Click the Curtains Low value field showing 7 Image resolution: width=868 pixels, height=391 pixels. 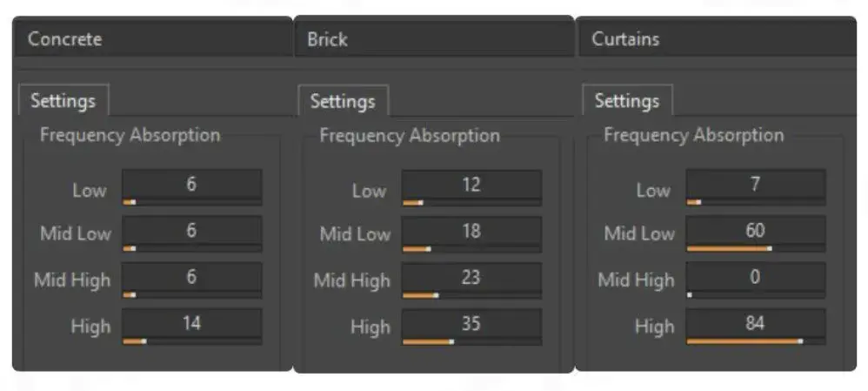756,184
